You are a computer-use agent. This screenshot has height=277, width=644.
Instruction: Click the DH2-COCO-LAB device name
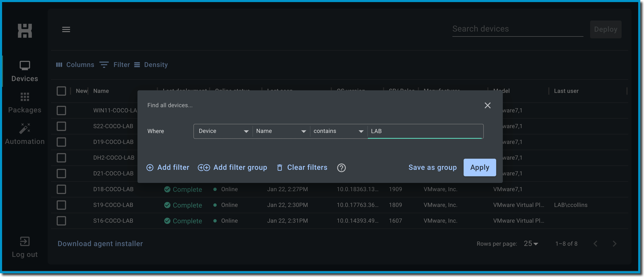(x=114, y=158)
